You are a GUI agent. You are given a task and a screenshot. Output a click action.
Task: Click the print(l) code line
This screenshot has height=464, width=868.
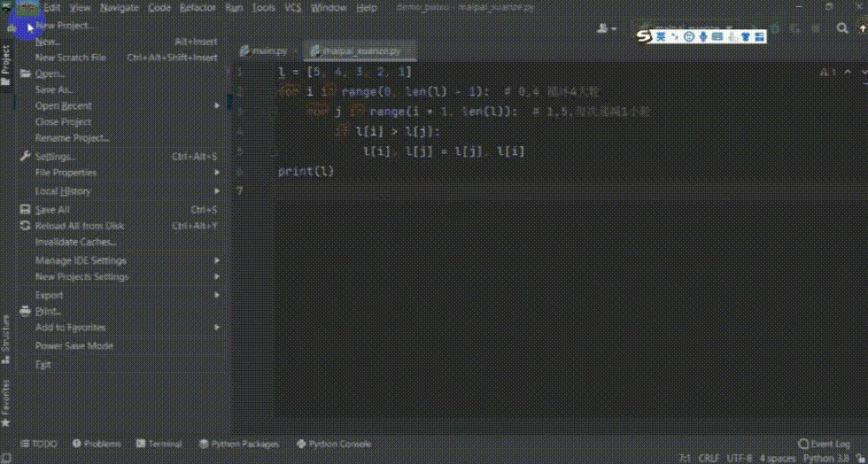point(306,172)
